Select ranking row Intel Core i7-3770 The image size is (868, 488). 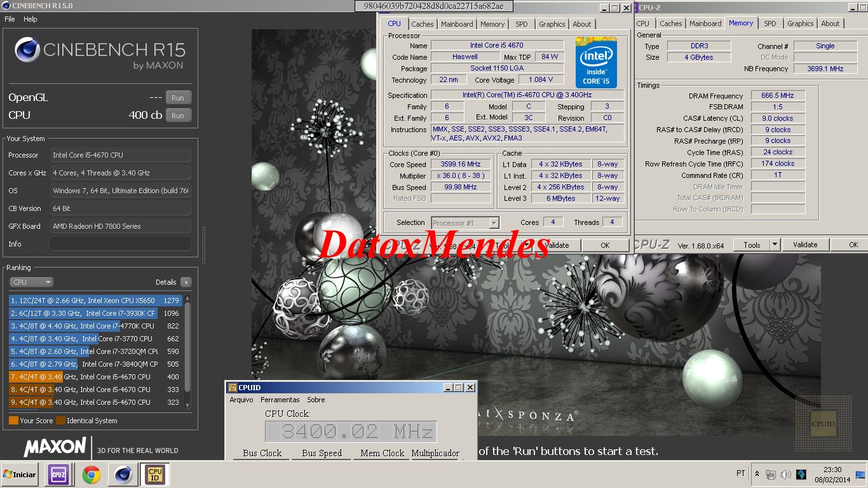coord(96,339)
